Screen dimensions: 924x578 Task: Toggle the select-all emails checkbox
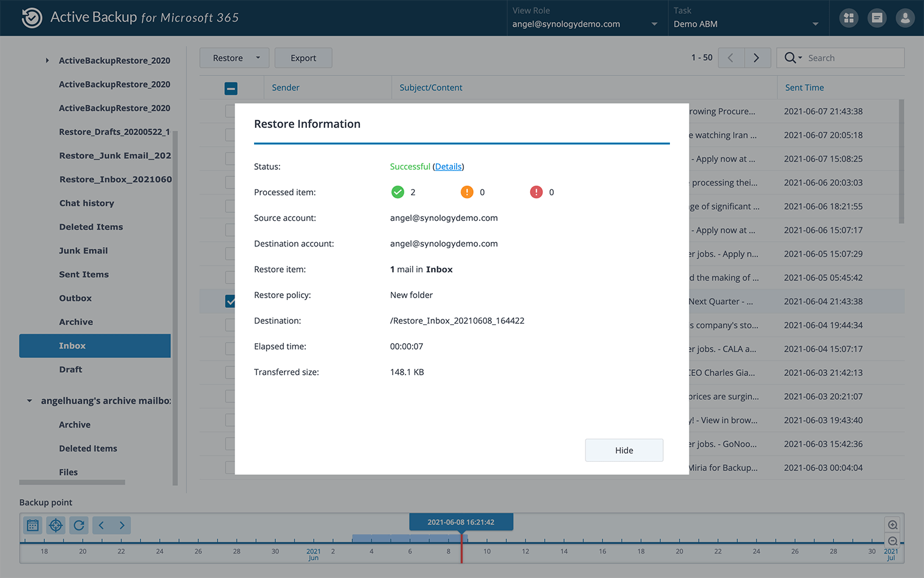click(x=231, y=88)
